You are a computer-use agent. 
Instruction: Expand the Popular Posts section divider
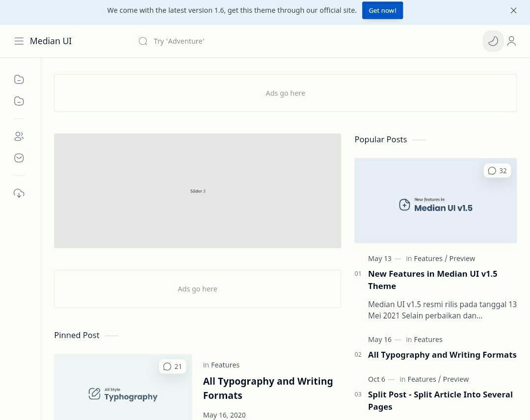pyautogui.click(x=419, y=139)
